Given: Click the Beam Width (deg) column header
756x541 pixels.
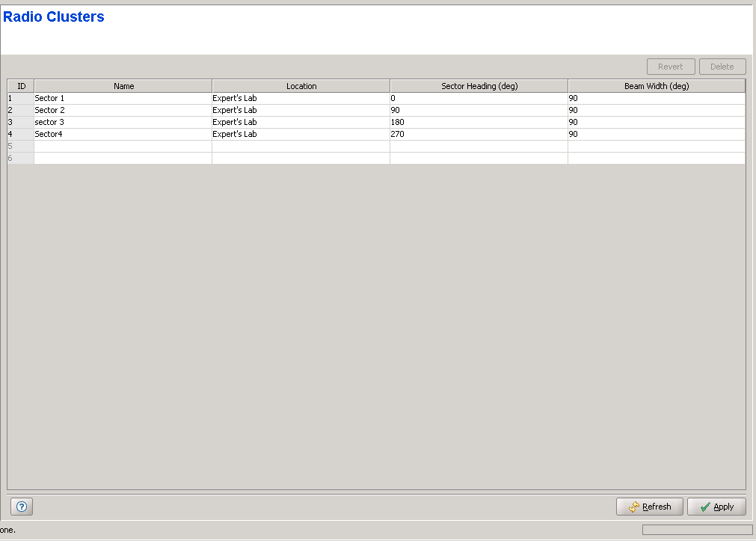Looking at the screenshot, I should click(x=656, y=86).
